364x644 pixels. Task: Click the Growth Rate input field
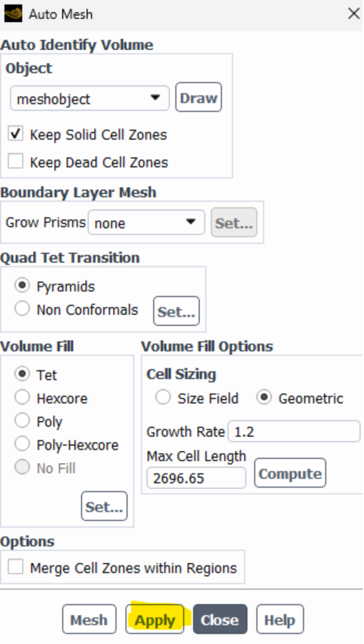(294, 432)
